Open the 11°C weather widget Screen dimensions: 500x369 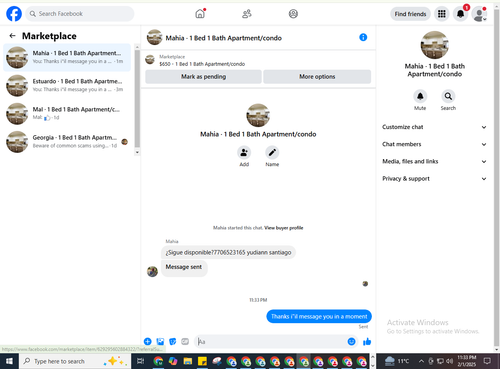(x=398, y=361)
